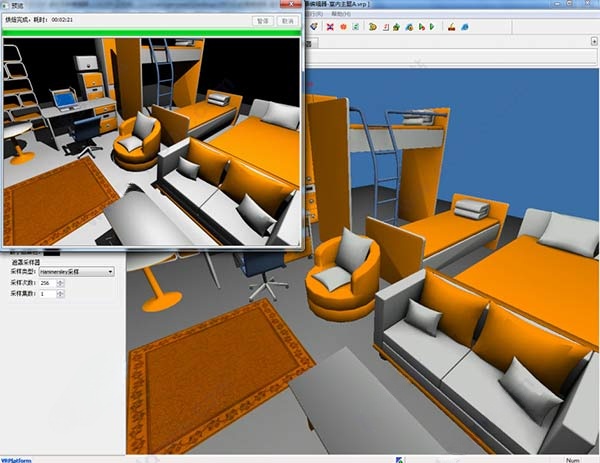This screenshot has width=600, height=463.
Task: Open the Help menu in the editor
Action: pyautogui.click(x=341, y=14)
